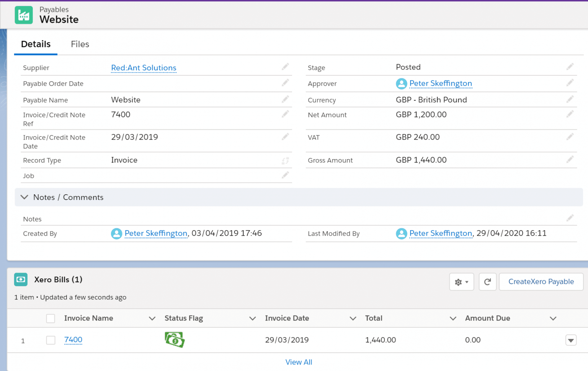Edit the Supplier field using pencil icon

click(x=285, y=67)
